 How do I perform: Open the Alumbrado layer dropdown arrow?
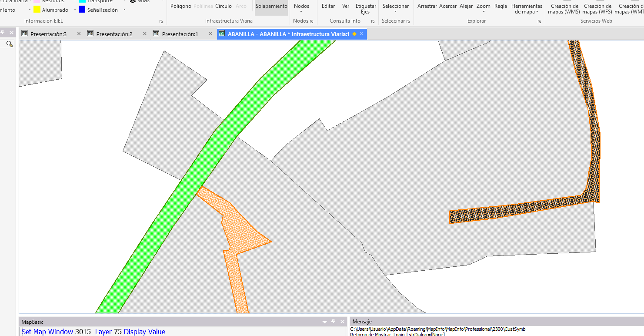tap(75, 10)
